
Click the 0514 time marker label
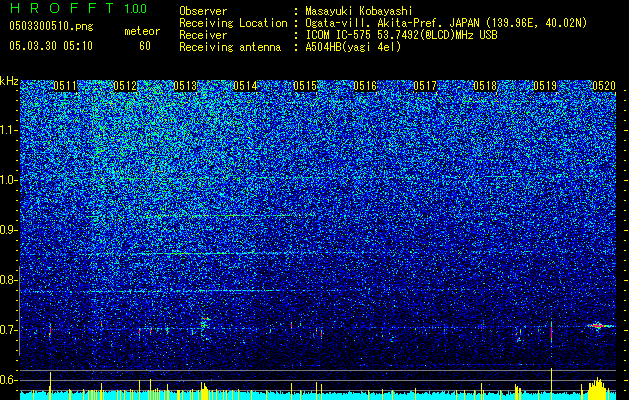245,86
